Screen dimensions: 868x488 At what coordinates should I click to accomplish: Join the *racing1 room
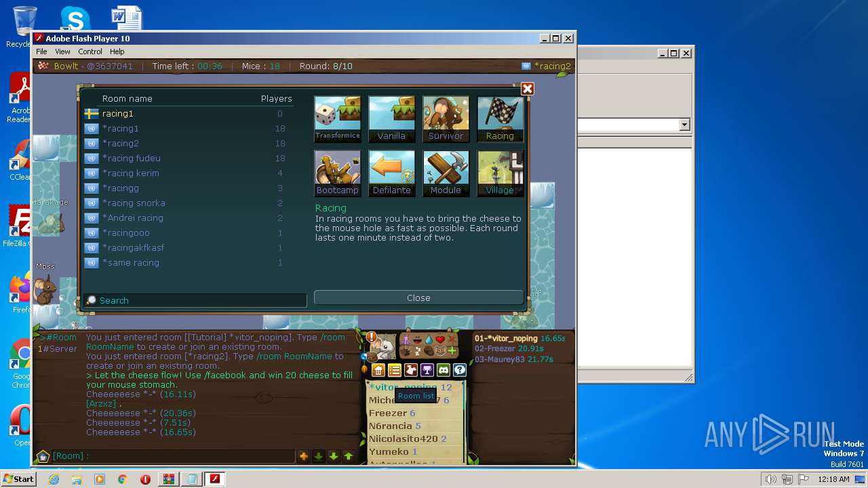pos(188,128)
